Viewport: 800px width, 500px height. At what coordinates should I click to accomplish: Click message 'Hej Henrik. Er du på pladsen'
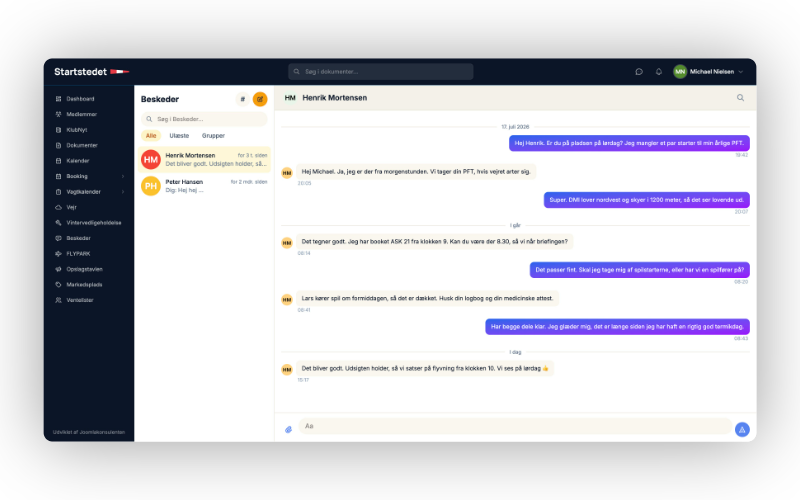tap(629, 143)
